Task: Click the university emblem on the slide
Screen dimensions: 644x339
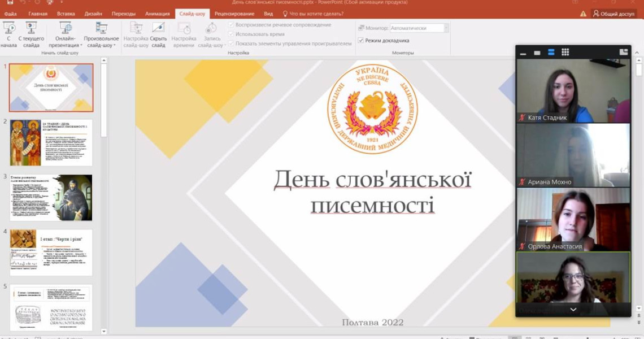Action: pos(372,109)
